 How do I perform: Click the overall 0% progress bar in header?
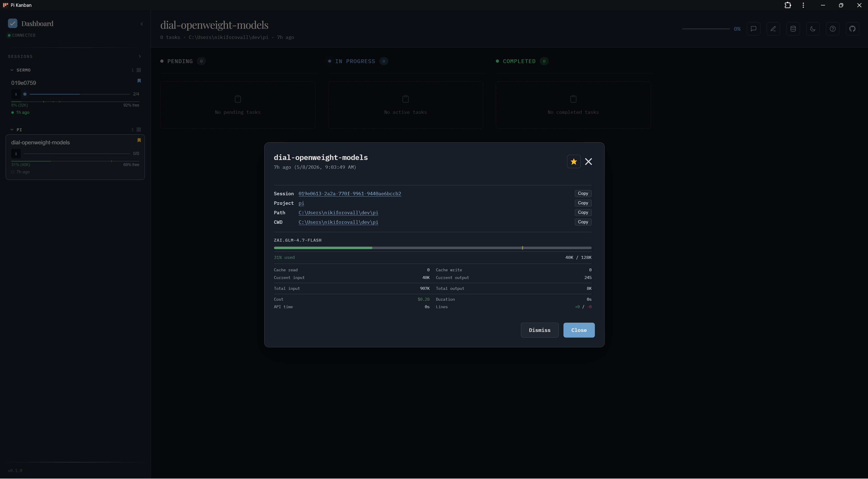[706, 29]
